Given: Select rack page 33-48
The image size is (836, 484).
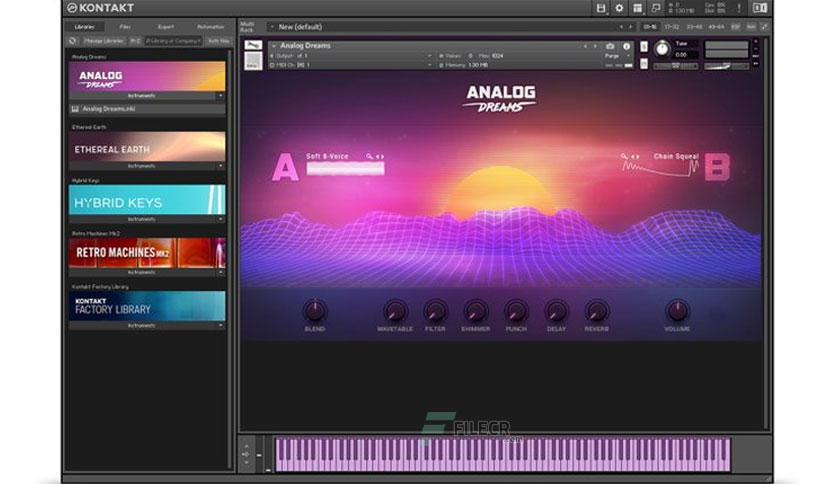Looking at the screenshot, I should [694, 27].
